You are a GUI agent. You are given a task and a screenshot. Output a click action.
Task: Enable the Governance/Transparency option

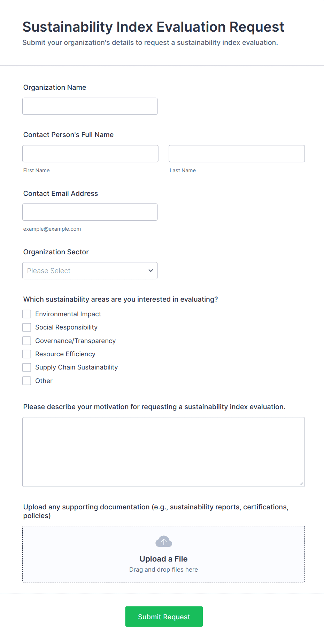27,341
